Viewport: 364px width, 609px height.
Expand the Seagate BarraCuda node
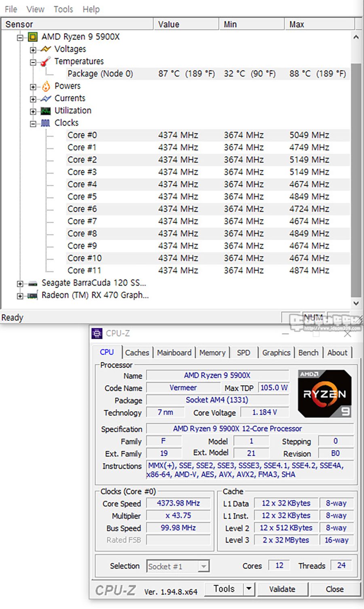pos(20,284)
